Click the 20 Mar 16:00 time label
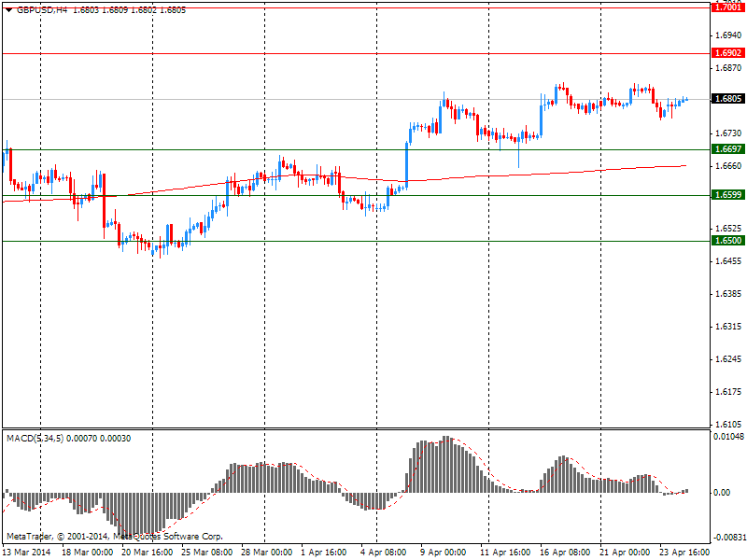This screenshot has height=560, width=747. tap(148, 553)
